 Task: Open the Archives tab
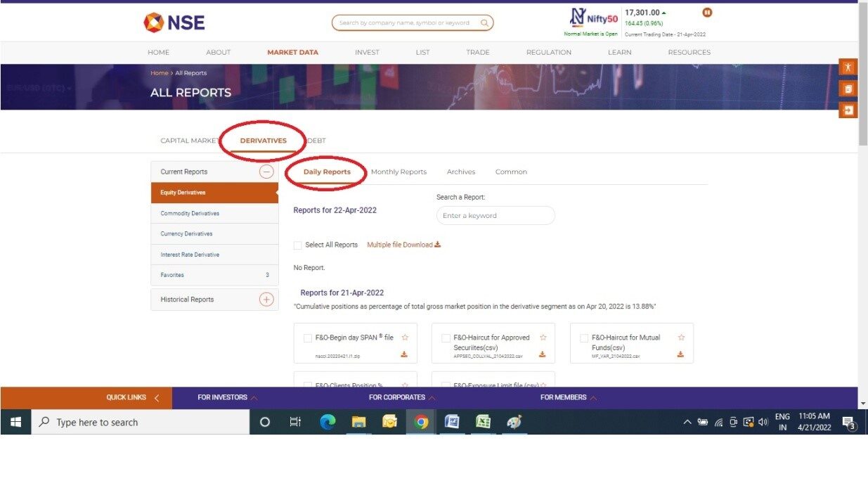tap(461, 172)
